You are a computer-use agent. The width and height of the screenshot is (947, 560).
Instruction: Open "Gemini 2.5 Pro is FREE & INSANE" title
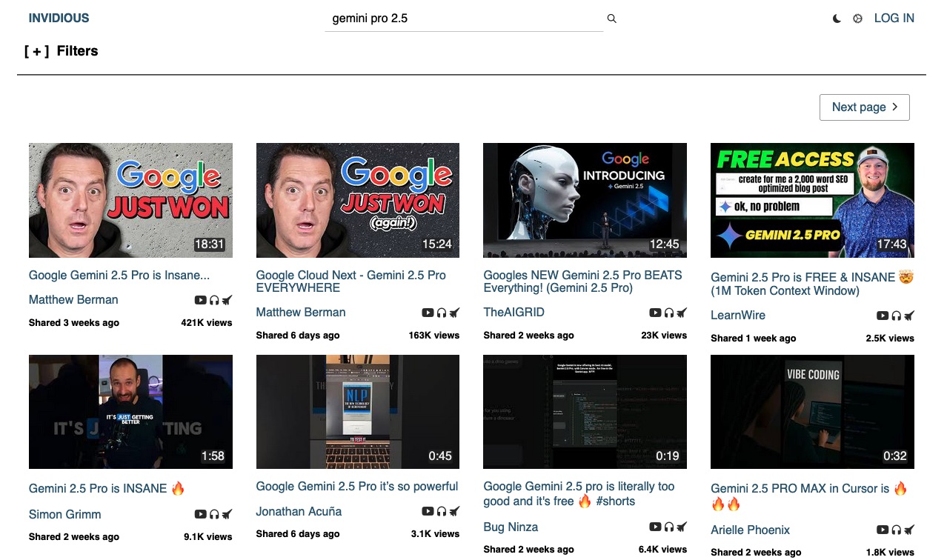tap(812, 284)
